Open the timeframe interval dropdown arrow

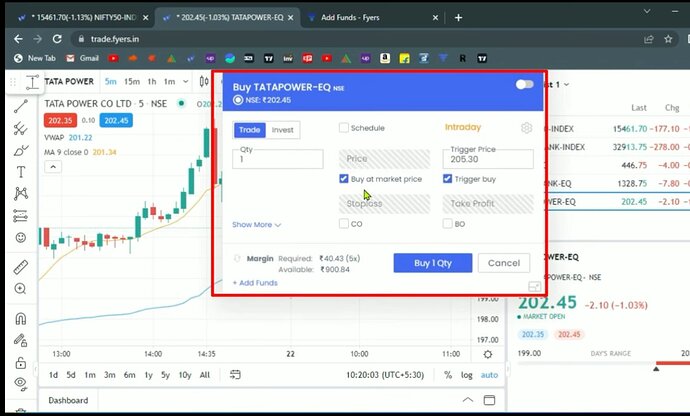[185, 81]
